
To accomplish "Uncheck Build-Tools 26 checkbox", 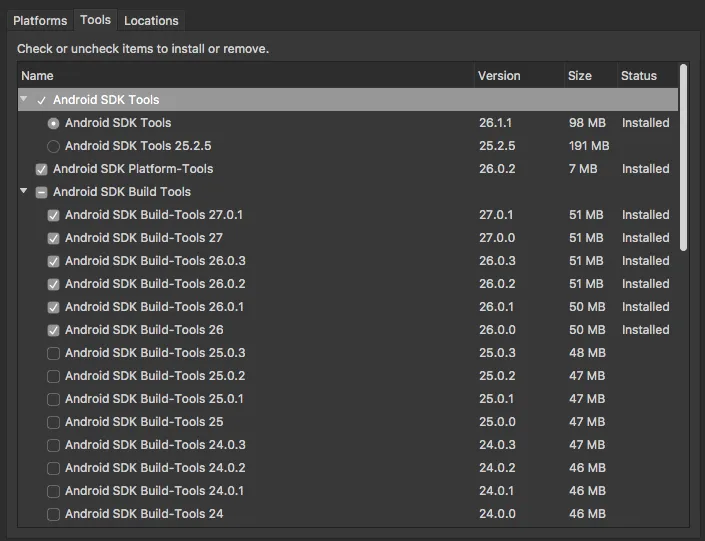I will [x=54, y=331].
